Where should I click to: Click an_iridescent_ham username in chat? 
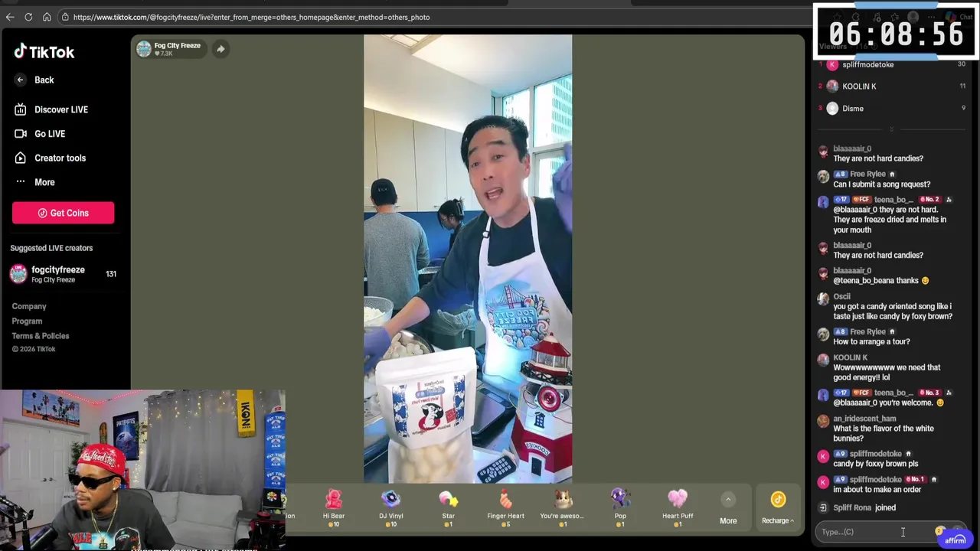point(864,419)
